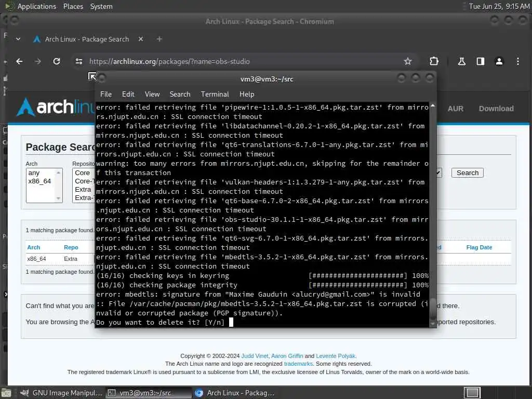Open a new browser tab
Viewport: 532px width, 399px height.
coord(159,39)
